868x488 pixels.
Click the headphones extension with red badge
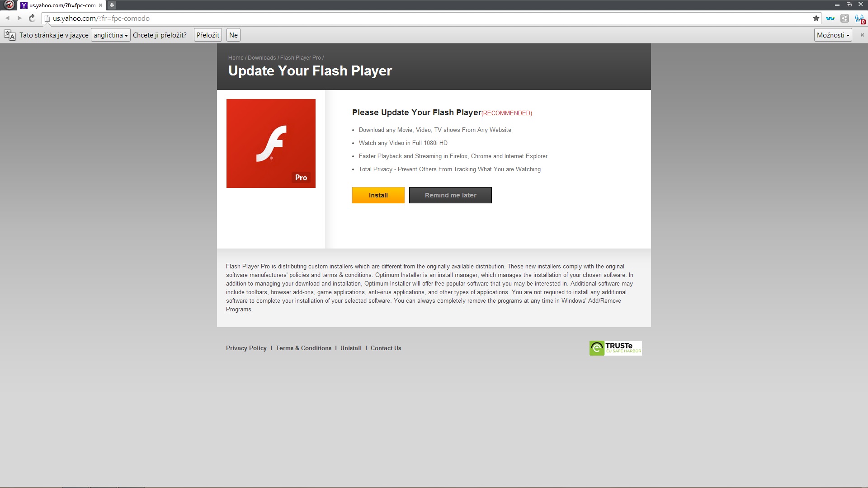859,19
